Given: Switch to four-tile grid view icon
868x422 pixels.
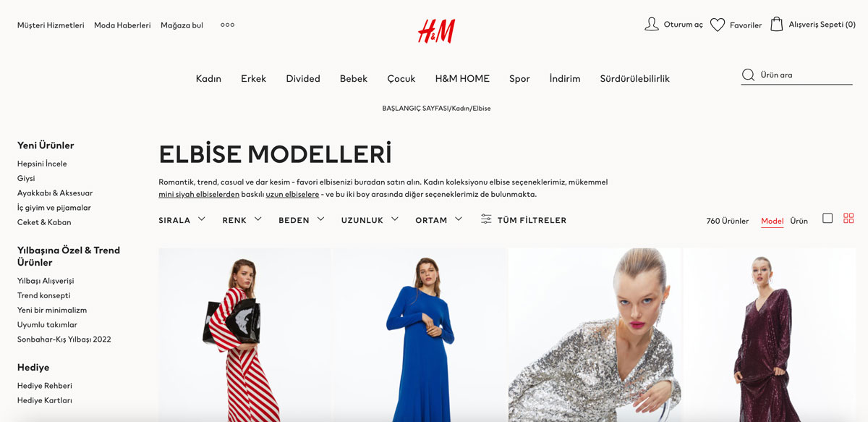Looking at the screenshot, I should coord(848,218).
